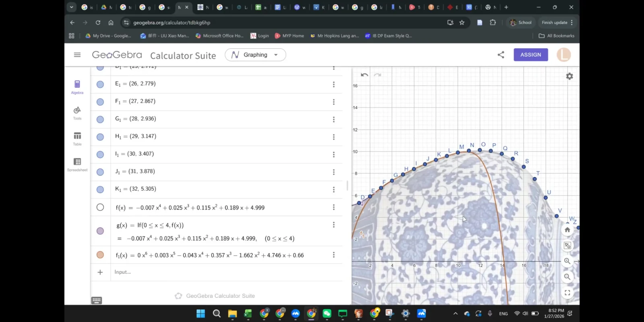Bookmark this page with the star
644x322 pixels.
pyautogui.click(x=462, y=23)
